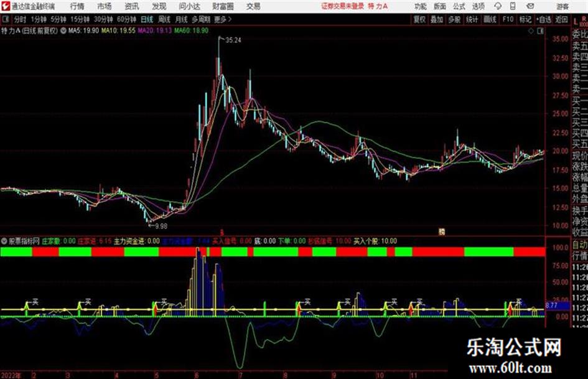The height and width of the screenshot is (379, 588).
Task: Click the panel toggle icon at chart top-right
Action: tap(540, 31)
